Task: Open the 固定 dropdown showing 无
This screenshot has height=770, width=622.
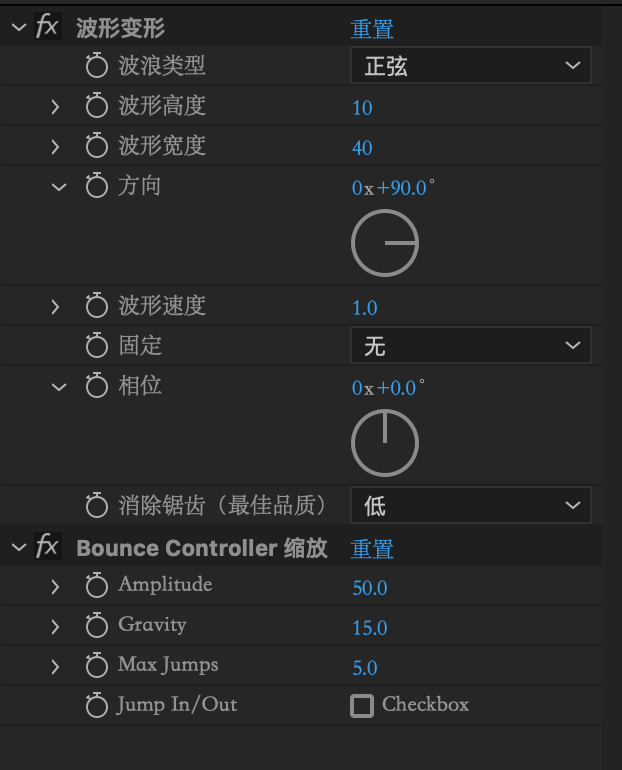Action: coord(470,346)
